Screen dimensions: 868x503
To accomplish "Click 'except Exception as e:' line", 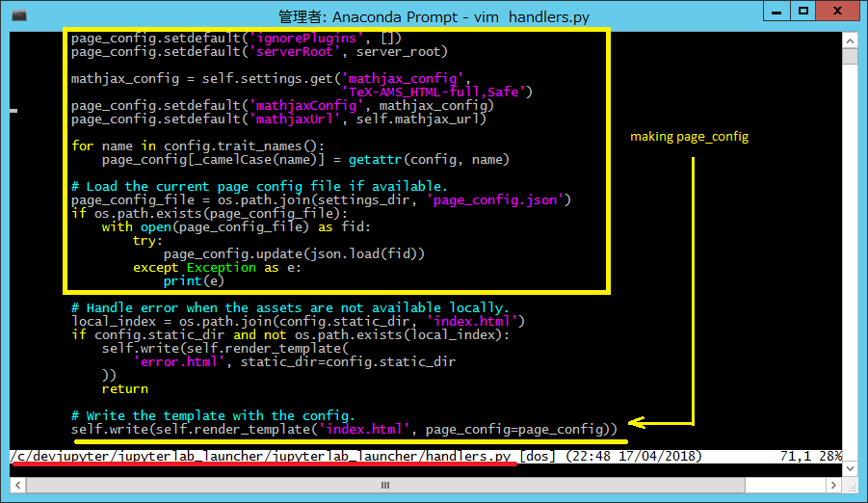I will point(217,268).
